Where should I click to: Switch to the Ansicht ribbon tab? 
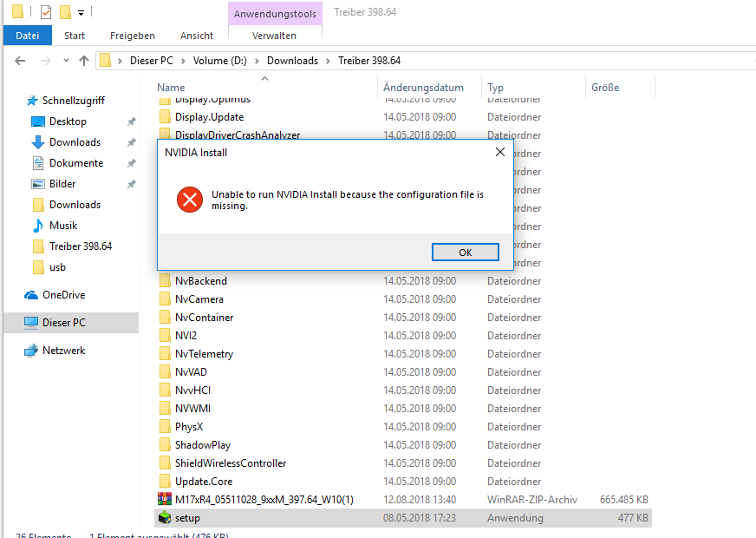(x=196, y=36)
